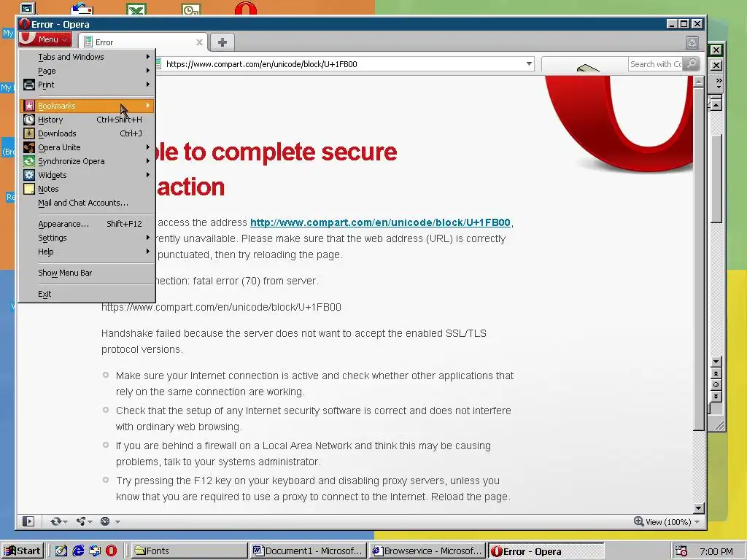This screenshot has width=747, height=560.
Task: Launch Internet Explorer from Quick Launch
Action: pos(78,551)
